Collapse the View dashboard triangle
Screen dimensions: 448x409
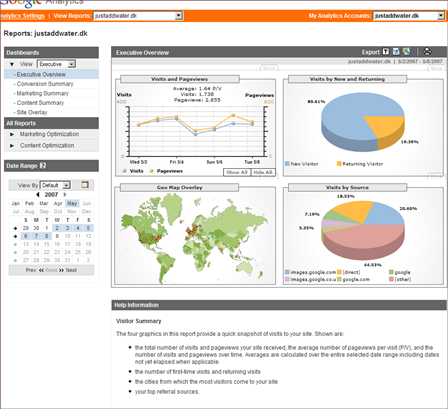(12, 64)
